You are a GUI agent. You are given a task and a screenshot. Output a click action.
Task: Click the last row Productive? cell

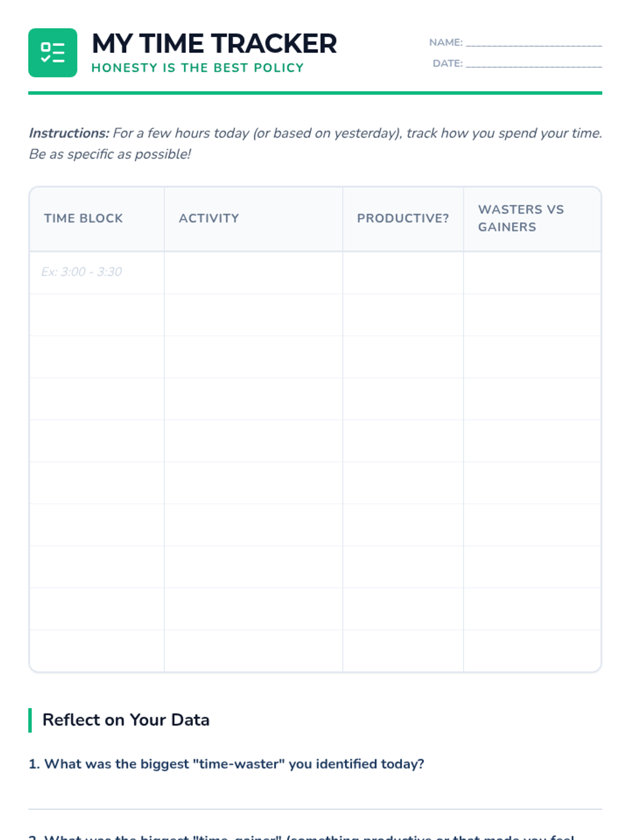click(403, 650)
